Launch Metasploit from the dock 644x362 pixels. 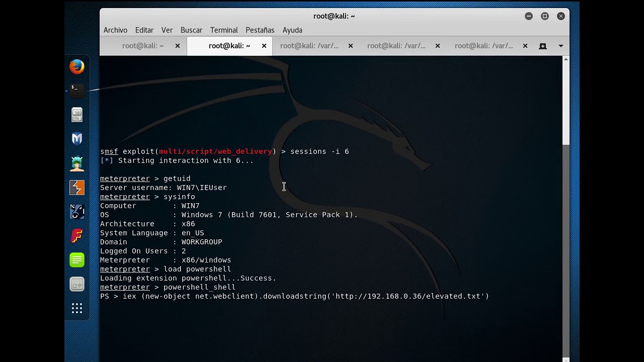[x=77, y=139]
